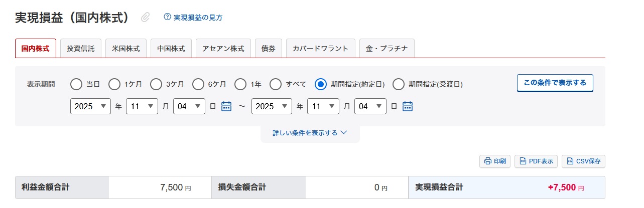Expand 詳しい条件を表示する section
Viewport: 644px width, 208px height.
310,133
